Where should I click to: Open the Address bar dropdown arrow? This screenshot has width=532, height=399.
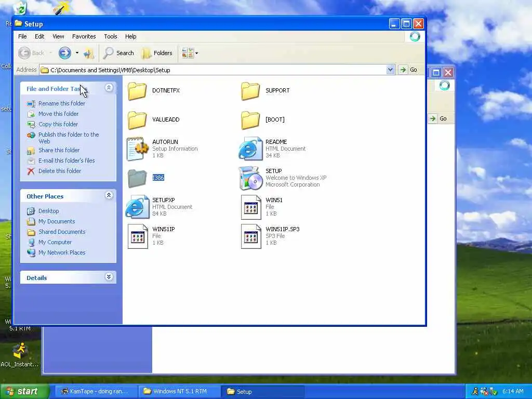390,70
